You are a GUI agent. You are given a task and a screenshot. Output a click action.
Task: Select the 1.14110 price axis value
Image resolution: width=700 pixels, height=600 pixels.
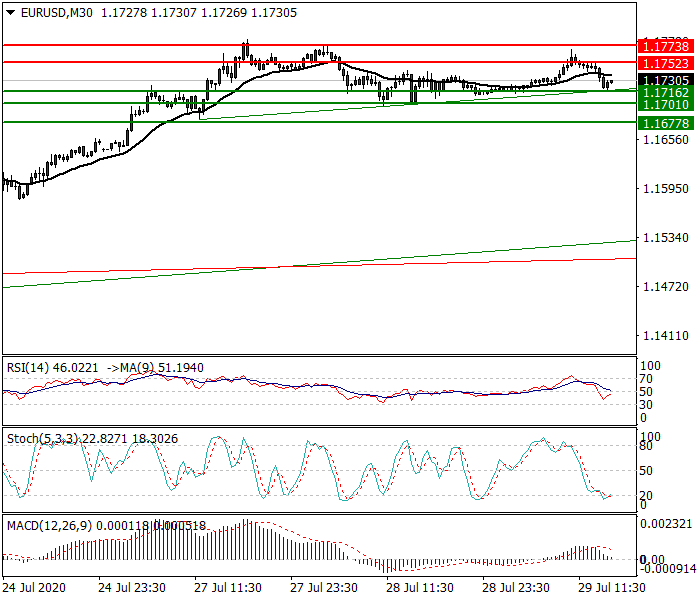666,336
